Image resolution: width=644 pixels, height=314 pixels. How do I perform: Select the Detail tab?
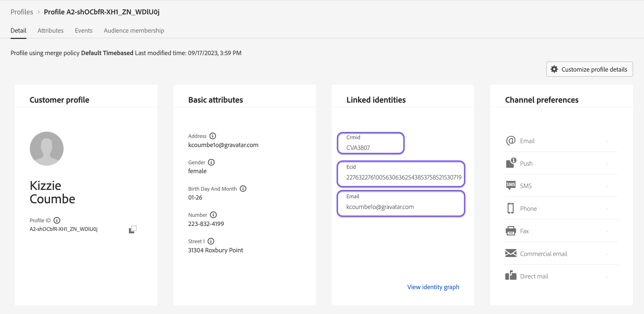coord(18,31)
